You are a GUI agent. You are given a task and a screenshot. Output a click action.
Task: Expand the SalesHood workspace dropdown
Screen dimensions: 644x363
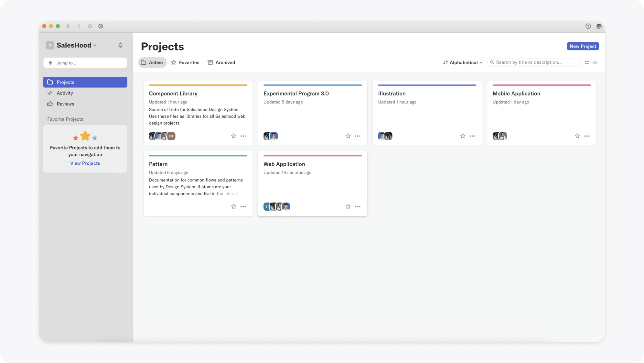point(95,46)
